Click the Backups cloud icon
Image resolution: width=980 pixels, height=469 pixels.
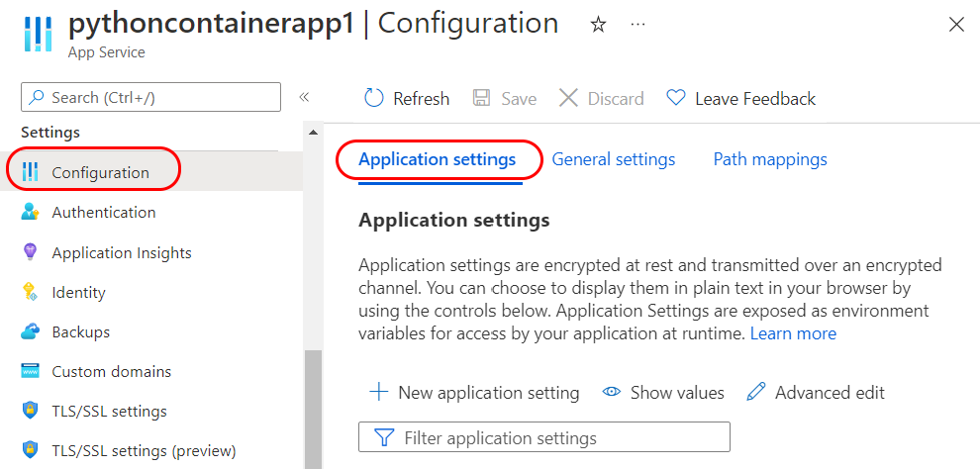(30, 331)
